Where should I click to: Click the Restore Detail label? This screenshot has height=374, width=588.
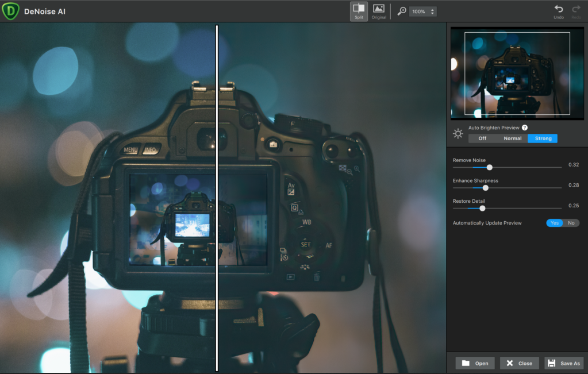pyautogui.click(x=469, y=201)
